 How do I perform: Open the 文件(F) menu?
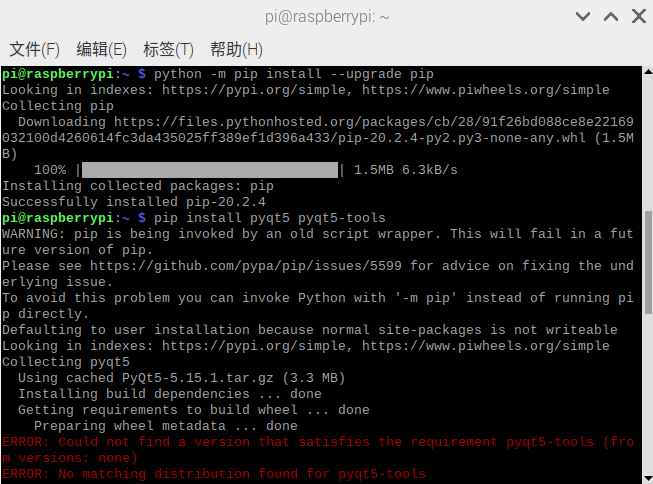[x=34, y=49]
